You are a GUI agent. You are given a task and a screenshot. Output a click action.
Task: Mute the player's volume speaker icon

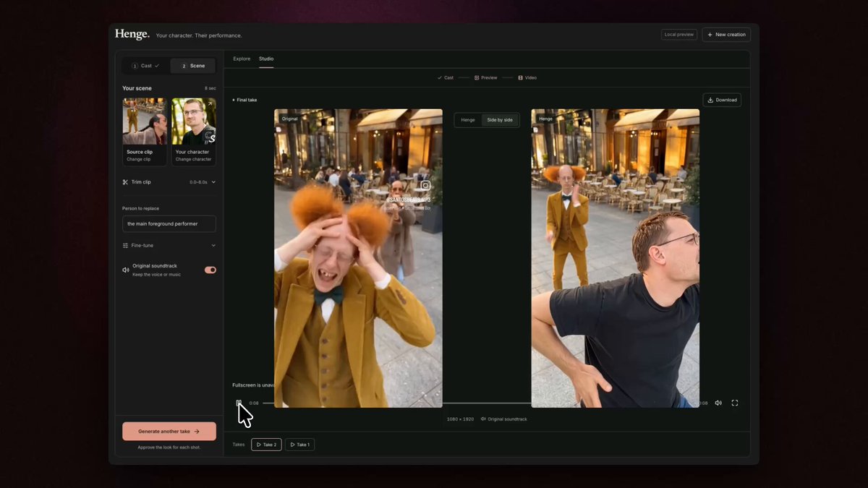click(718, 403)
